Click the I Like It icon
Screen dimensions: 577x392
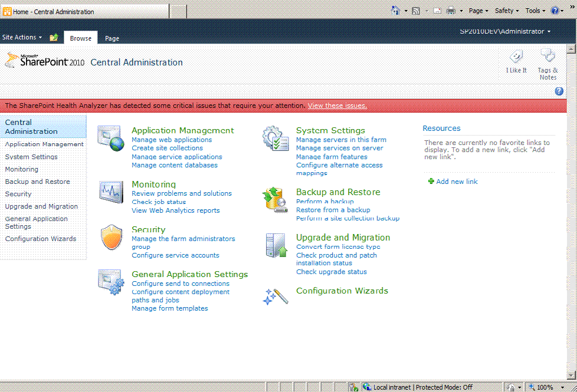tap(516, 57)
